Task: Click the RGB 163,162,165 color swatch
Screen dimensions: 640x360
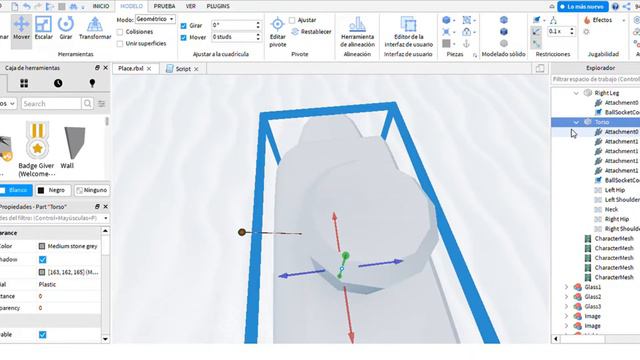Action: click(42, 272)
